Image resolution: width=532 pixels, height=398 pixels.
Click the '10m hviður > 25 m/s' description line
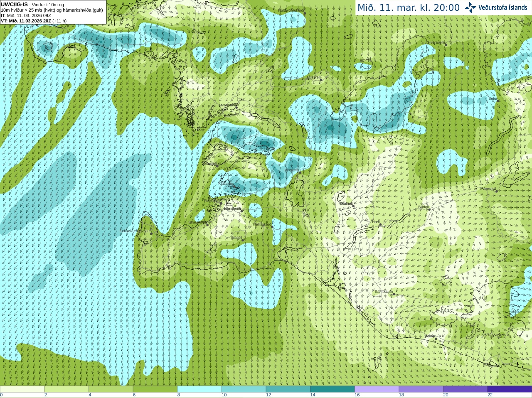click(x=52, y=10)
